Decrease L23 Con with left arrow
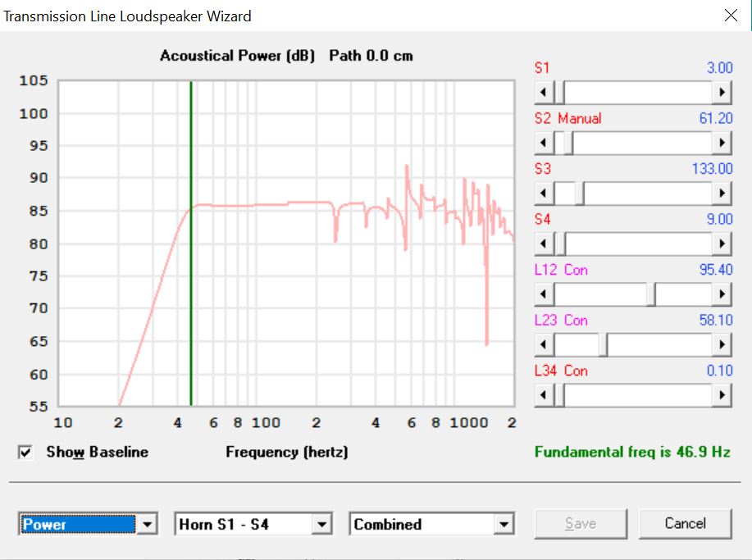752x560 pixels. (x=544, y=344)
